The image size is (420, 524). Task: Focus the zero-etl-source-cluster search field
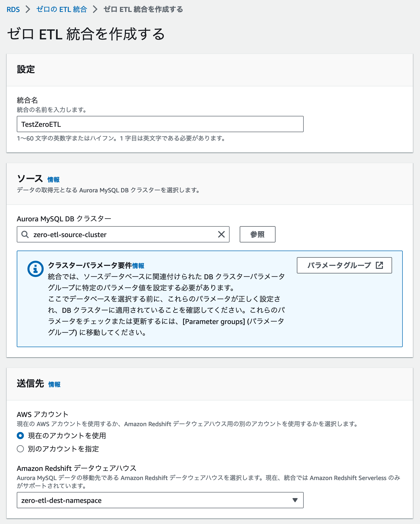(123, 234)
